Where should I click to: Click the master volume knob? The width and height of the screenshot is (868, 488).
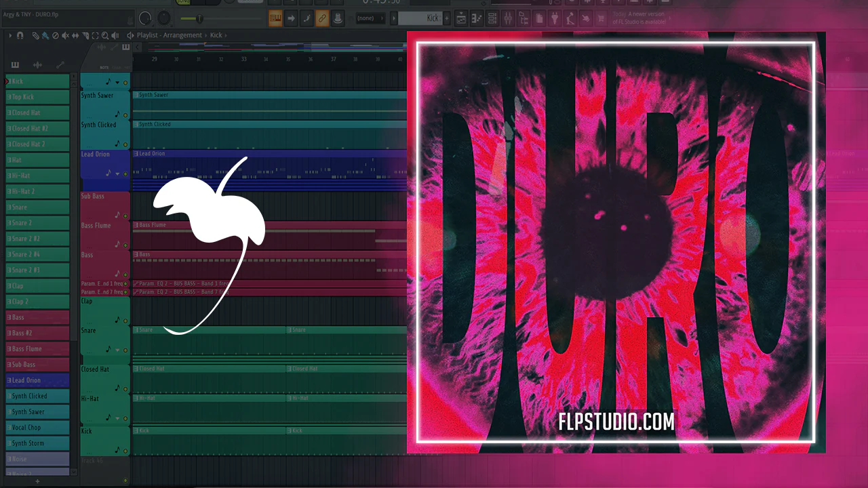point(145,18)
